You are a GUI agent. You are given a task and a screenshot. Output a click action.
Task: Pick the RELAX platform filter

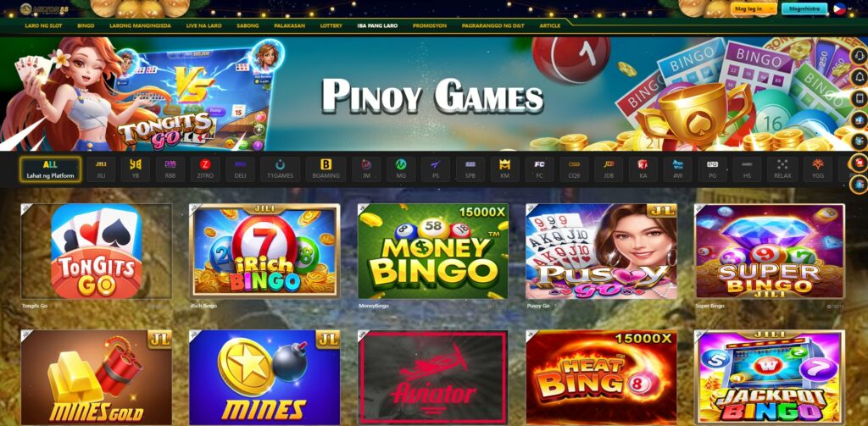(x=782, y=169)
